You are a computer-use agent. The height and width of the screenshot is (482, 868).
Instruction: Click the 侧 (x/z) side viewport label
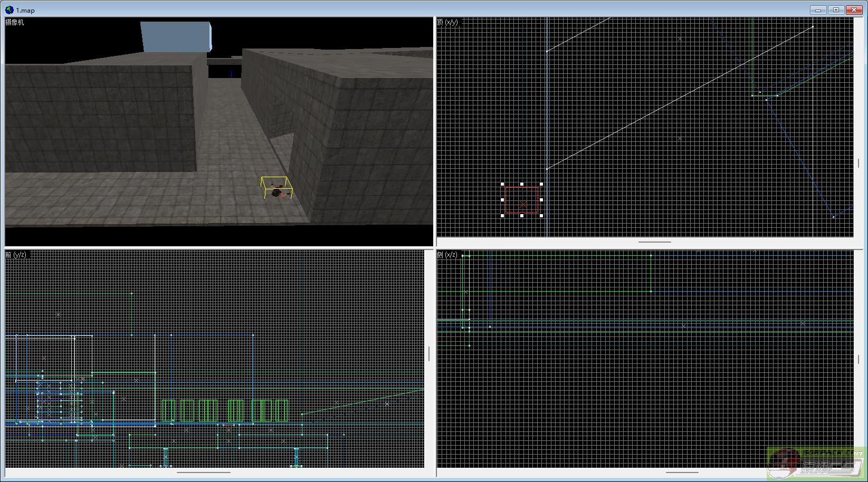point(447,255)
